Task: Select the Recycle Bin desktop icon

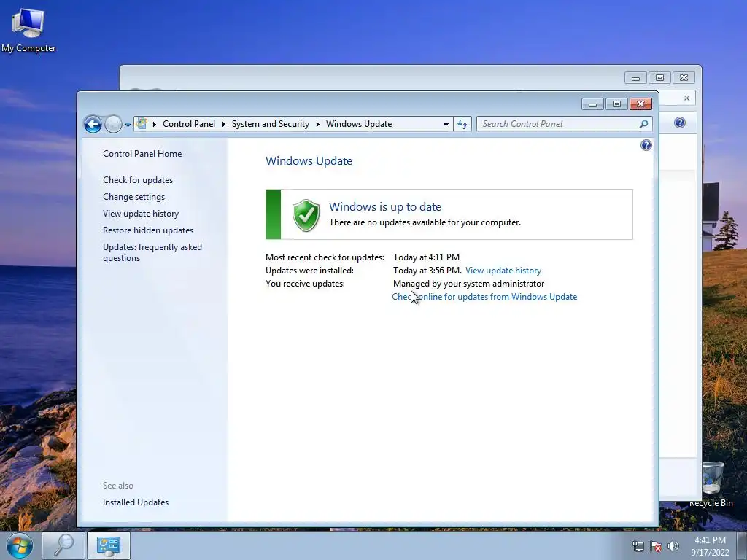Action: click(x=712, y=485)
